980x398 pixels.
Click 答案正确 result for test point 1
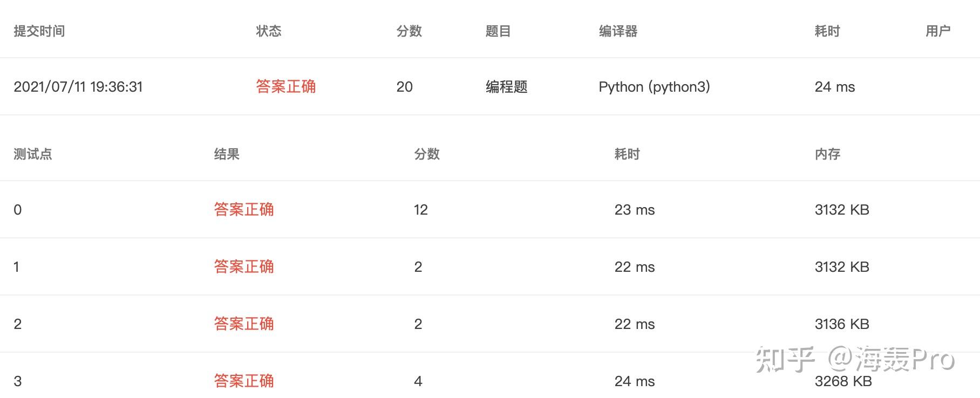pyautogui.click(x=244, y=266)
